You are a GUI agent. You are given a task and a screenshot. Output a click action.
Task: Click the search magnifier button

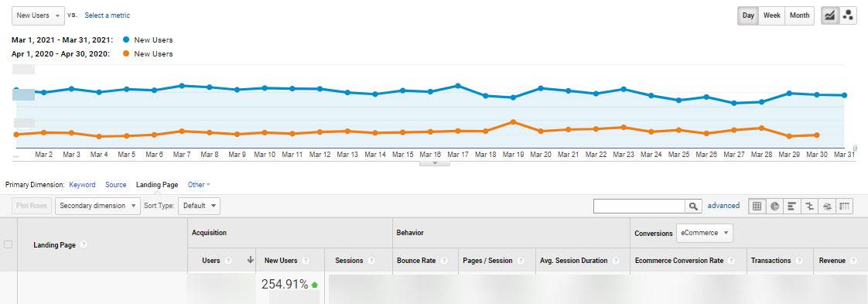(x=694, y=206)
